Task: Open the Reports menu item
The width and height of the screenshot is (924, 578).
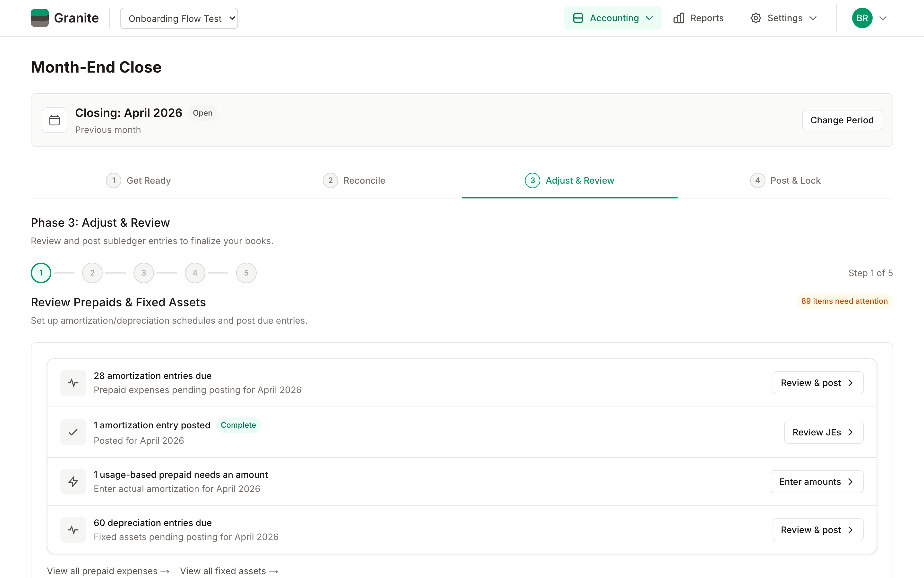Action: click(x=698, y=18)
